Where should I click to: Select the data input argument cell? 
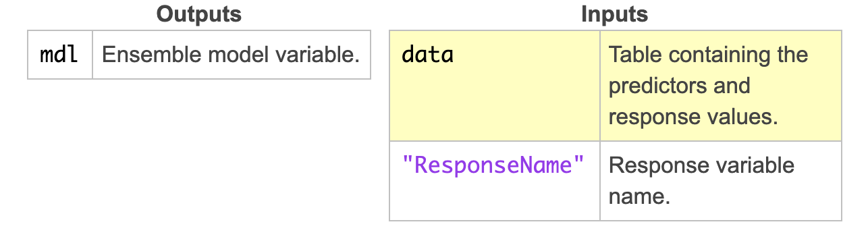(495, 86)
